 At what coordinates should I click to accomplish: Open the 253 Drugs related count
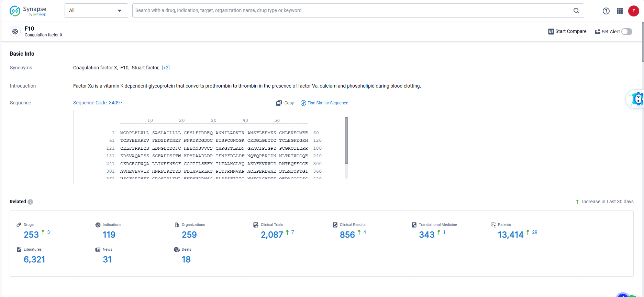(31, 235)
